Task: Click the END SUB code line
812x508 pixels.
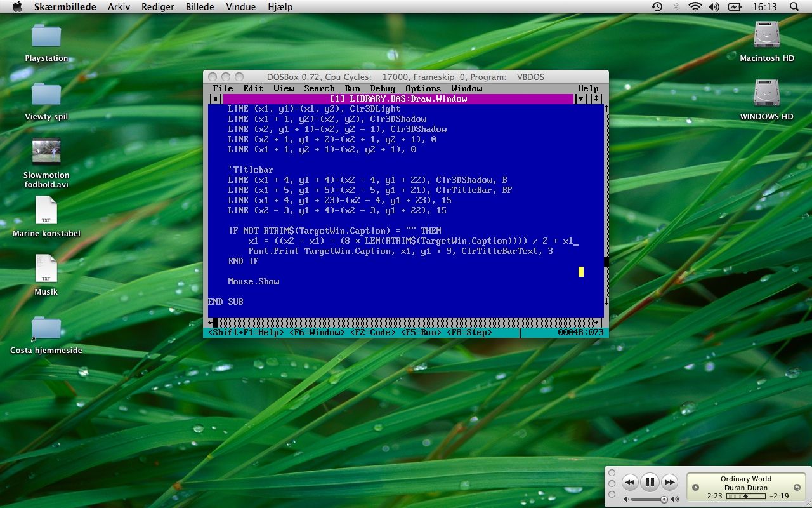Action: tap(225, 302)
